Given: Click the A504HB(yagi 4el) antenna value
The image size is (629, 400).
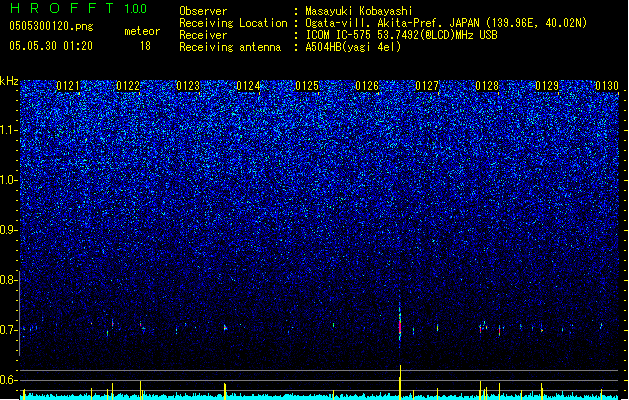Looking at the screenshot, I should (353, 47).
